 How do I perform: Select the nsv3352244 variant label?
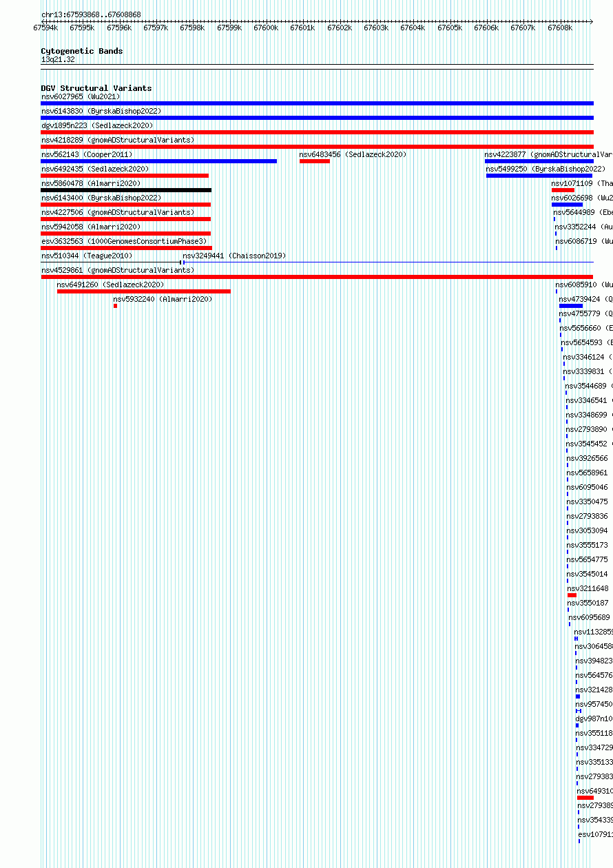click(584, 227)
